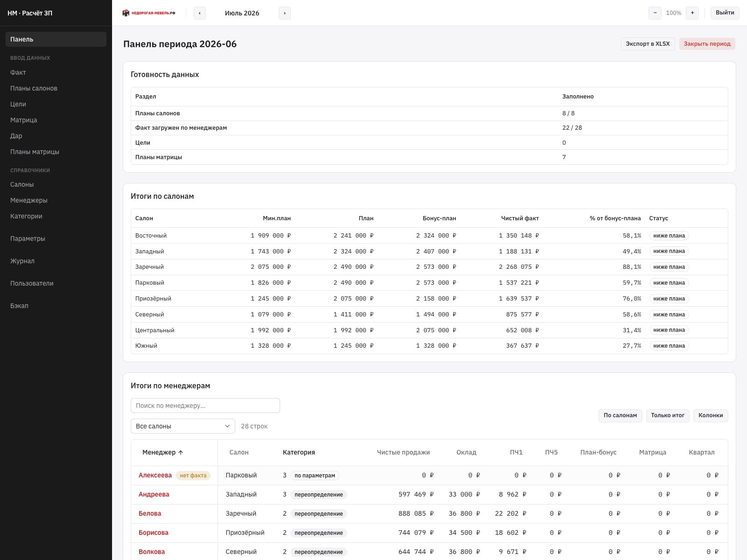This screenshot has height=560, width=747.
Task: Click the Июль 2026 period label
Action: [242, 13]
